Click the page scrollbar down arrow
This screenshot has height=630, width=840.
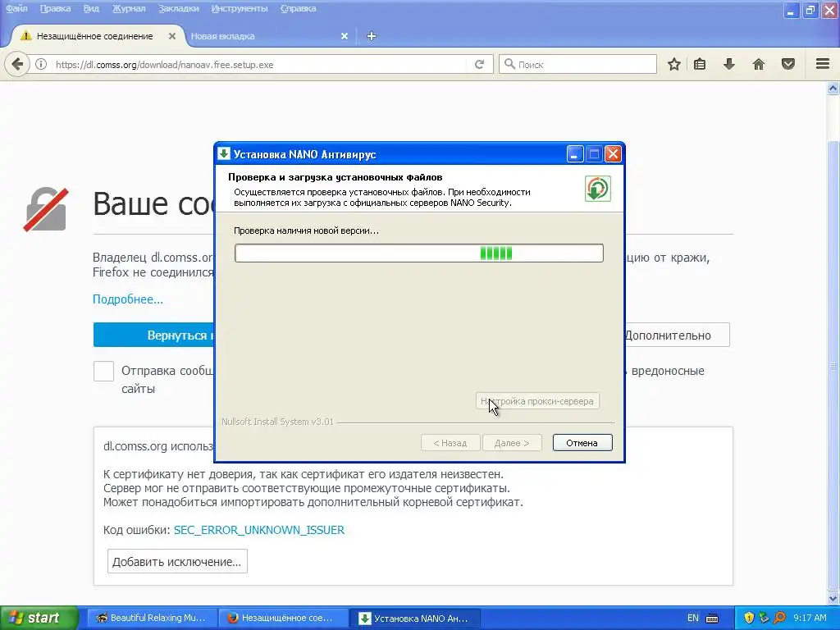[833, 598]
